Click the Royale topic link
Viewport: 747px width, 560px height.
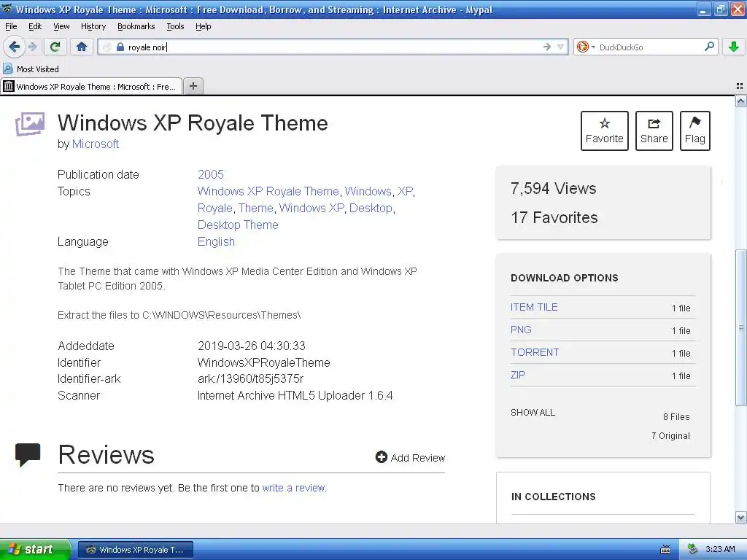pyautogui.click(x=215, y=208)
